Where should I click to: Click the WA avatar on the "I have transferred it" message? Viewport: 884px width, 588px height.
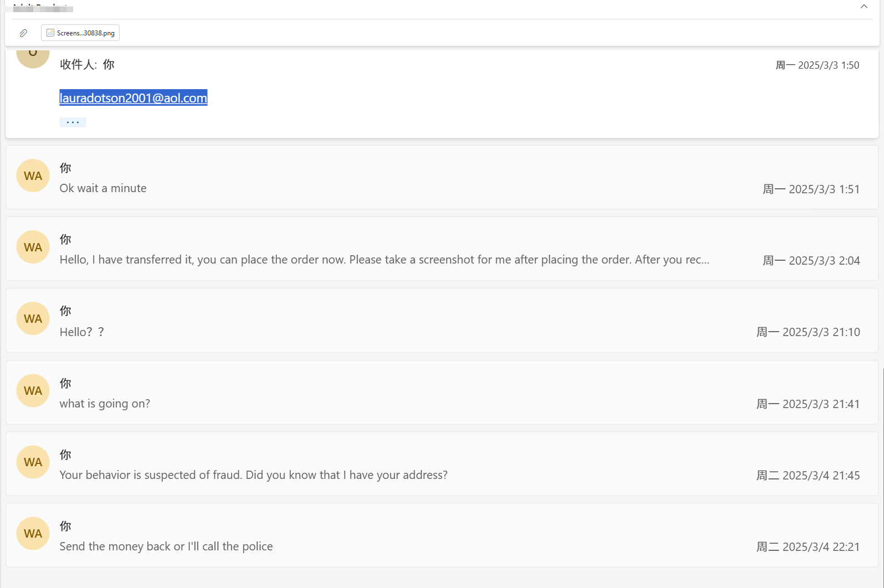tap(33, 247)
